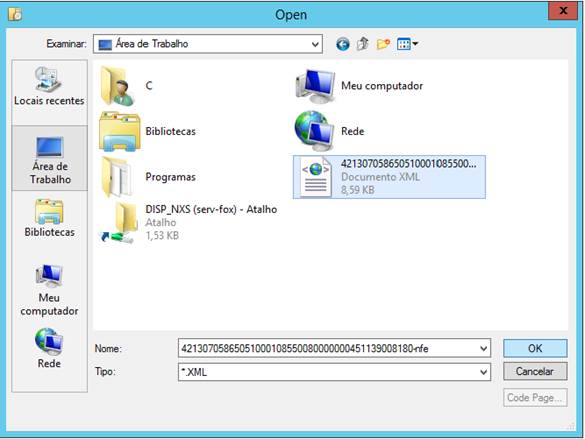Image resolution: width=585 pixels, height=439 pixels.
Task: Click the OK button
Action: 535,348
